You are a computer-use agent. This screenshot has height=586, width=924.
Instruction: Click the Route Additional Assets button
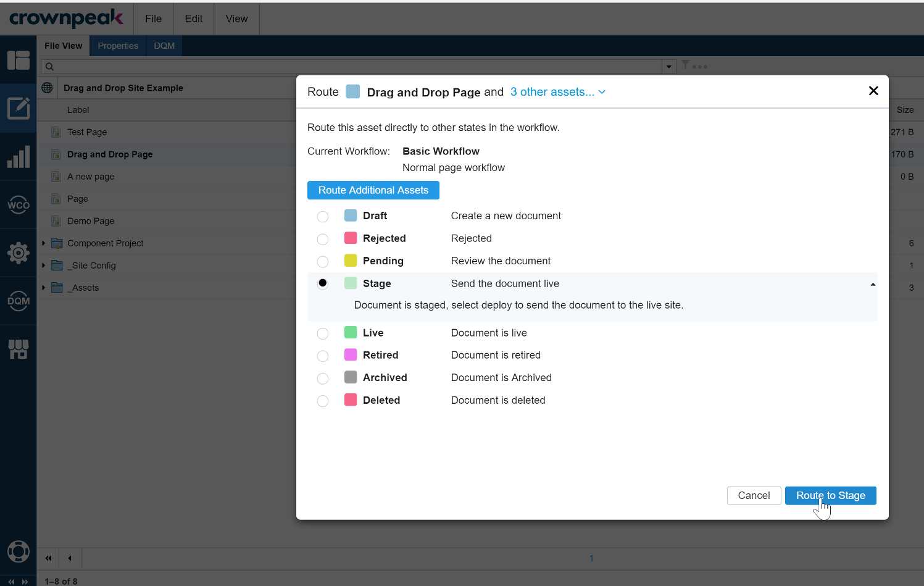click(x=373, y=190)
